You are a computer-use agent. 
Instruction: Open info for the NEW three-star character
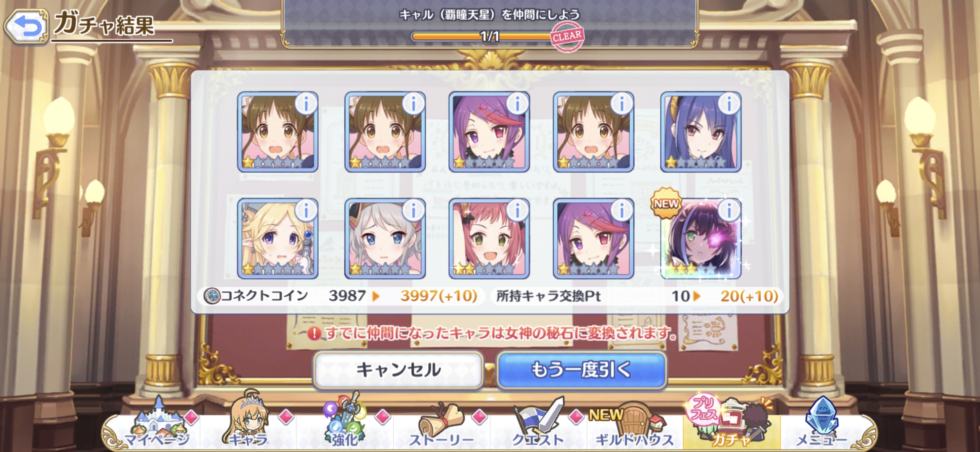pos(729,210)
